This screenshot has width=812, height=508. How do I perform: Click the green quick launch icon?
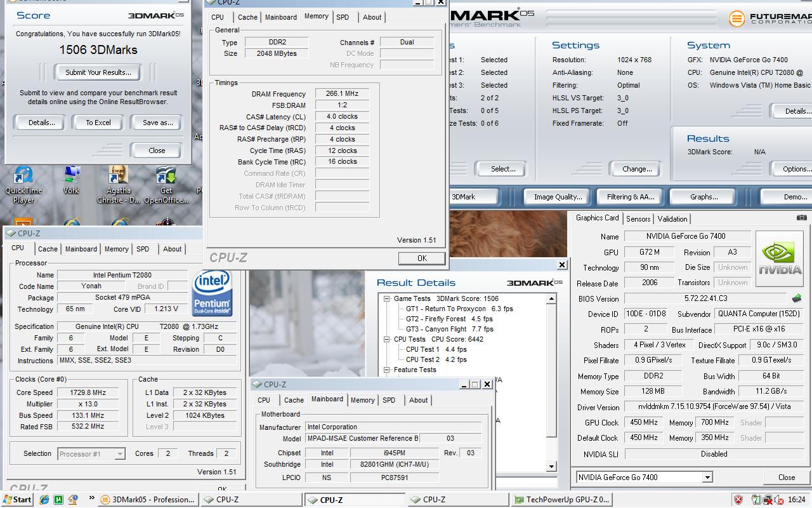pyautogui.click(x=58, y=500)
